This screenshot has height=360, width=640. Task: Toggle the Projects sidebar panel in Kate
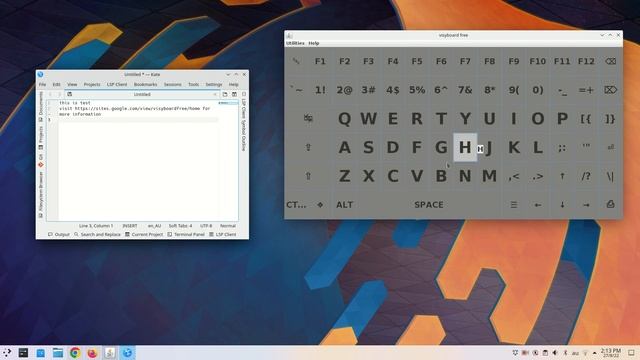coord(41,138)
